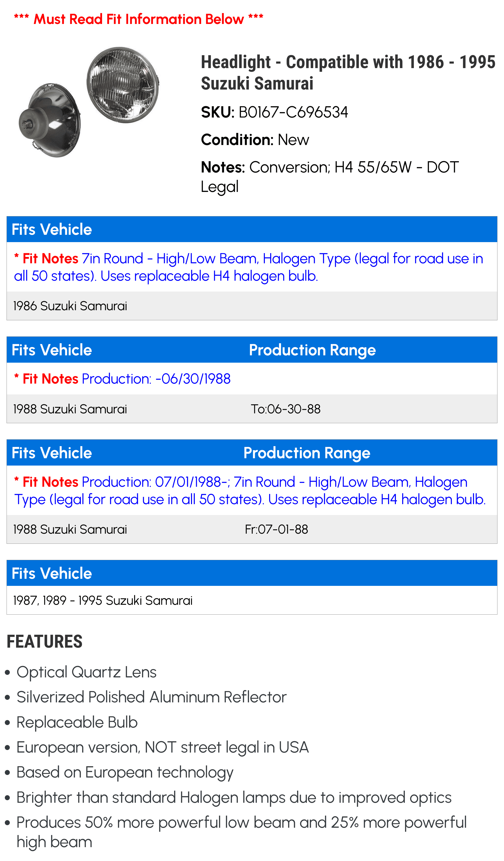Click the Fr:07-01-88 production range cell

click(276, 529)
